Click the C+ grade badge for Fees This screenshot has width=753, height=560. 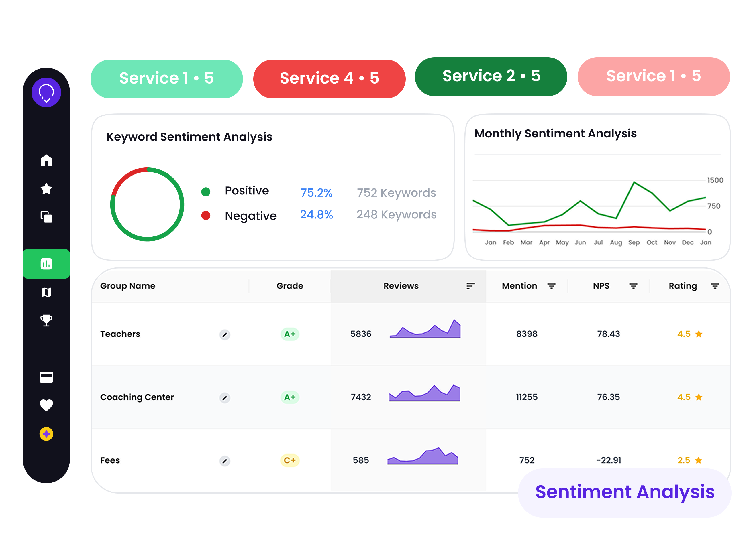290,460
